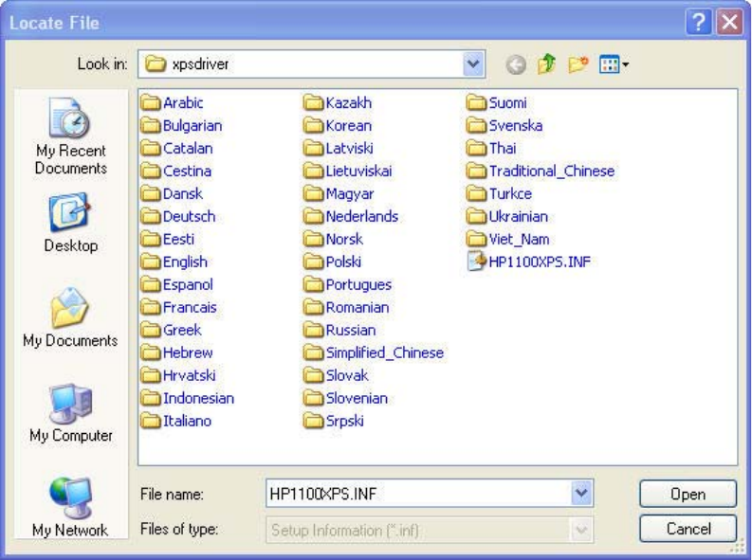Select the Eesti folder

[168, 239]
